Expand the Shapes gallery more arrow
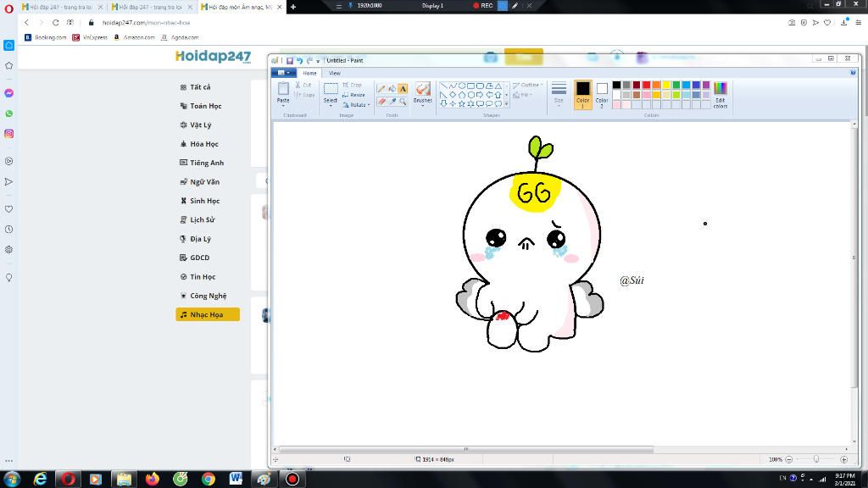Screen dimensions: 868x488 tap(506, 103)
